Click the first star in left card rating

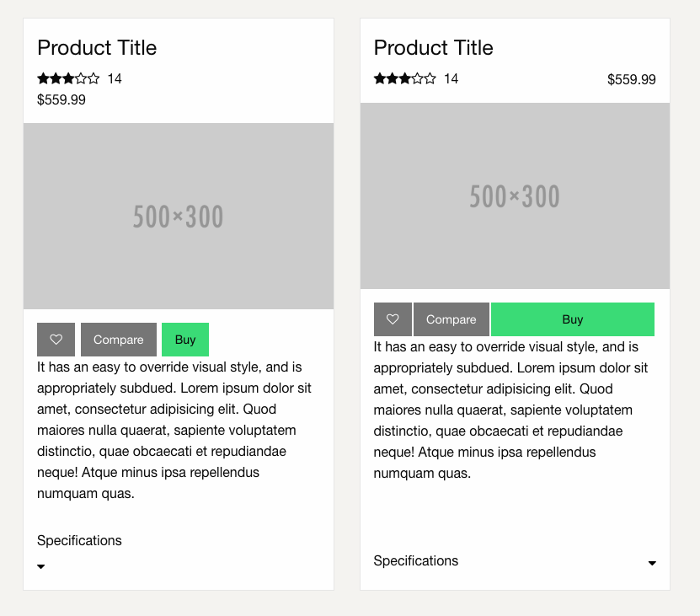click(x=43, y=78)
